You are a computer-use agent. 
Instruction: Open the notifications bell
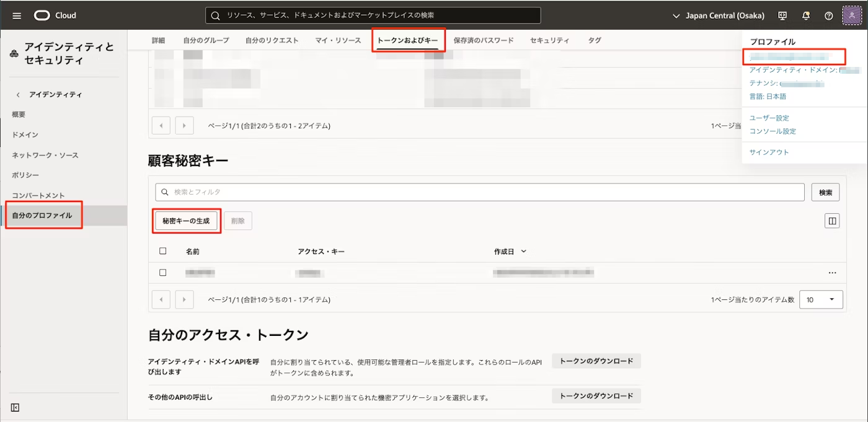click(x=806, y=15)
